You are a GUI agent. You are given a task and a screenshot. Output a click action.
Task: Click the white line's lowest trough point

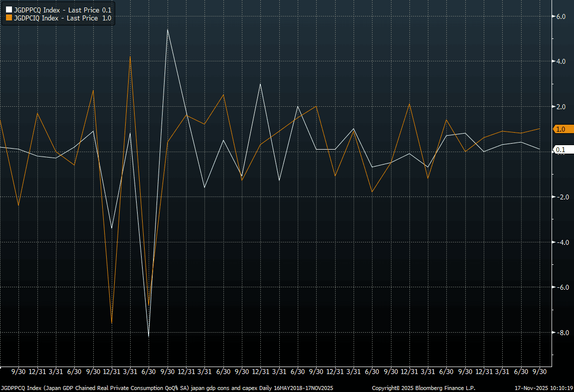pyautogui.click(x=149, y=336)
